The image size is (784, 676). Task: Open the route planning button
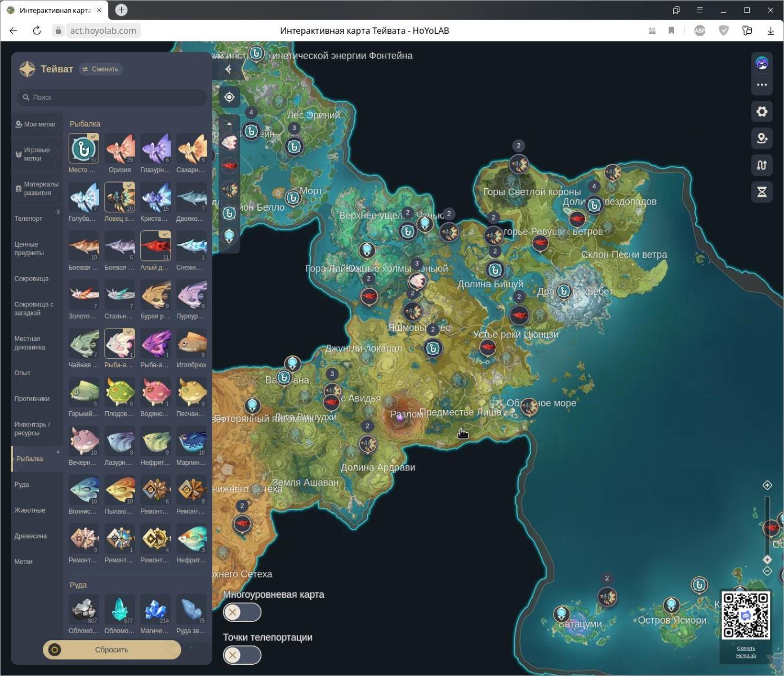point(762,165)
